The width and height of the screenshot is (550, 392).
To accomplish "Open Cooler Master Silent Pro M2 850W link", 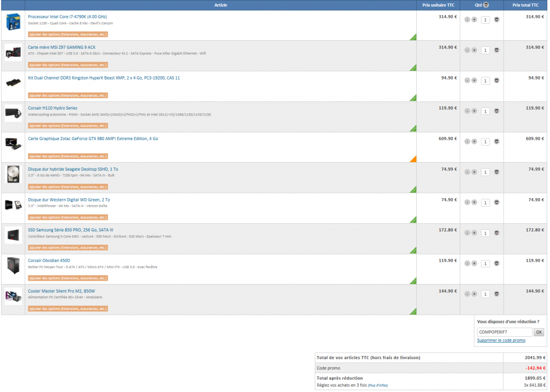I will [61, 291].
